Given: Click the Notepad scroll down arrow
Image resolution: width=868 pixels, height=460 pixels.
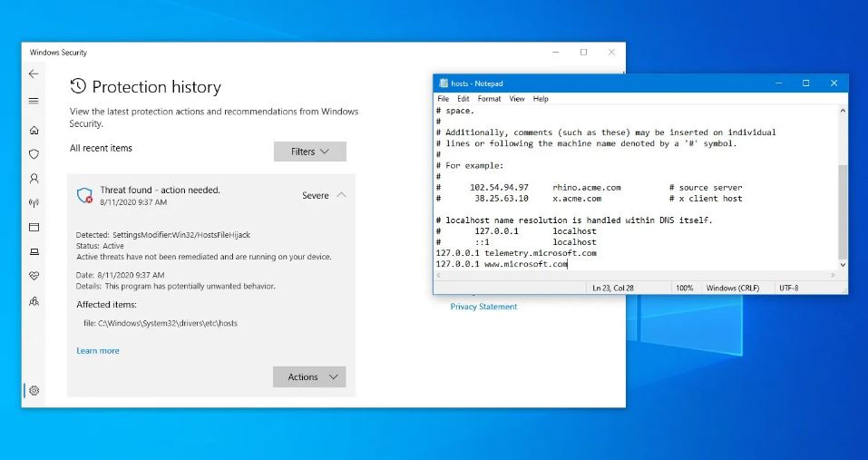Looking at the screenshot, I should coord(843,265).
